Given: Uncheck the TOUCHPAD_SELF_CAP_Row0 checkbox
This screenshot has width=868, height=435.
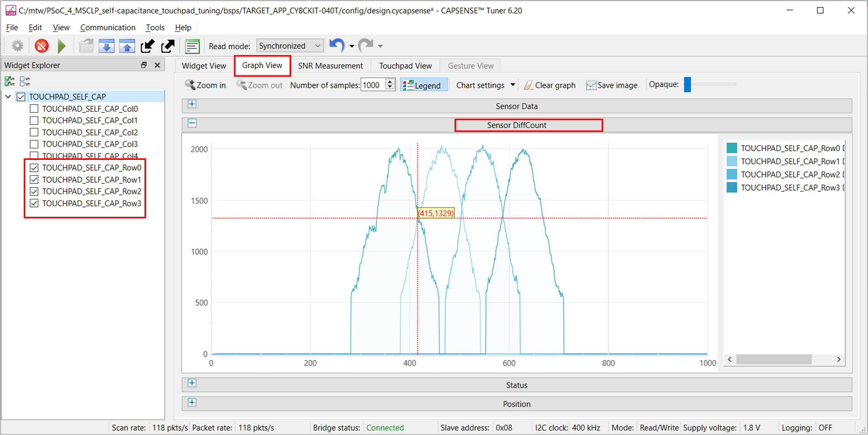Looking at the screenshot, I should (34, 167).
